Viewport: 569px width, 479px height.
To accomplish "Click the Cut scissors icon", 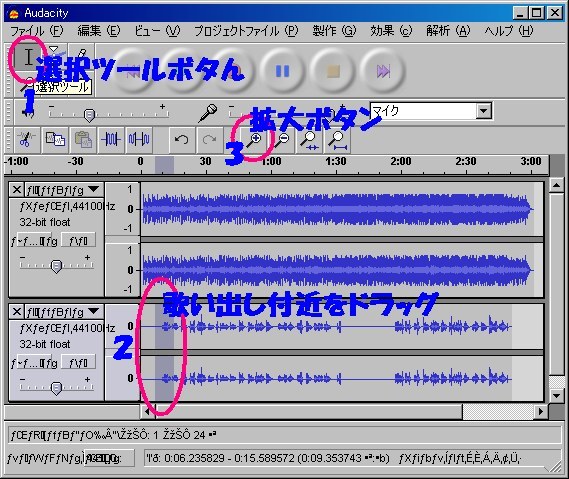I will tap(26, 140).
